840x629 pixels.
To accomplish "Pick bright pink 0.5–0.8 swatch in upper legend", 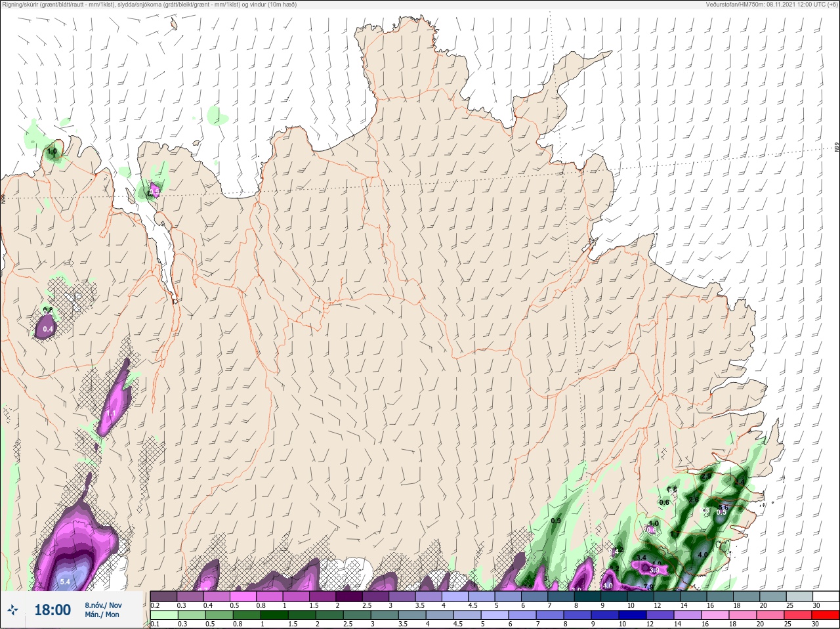I will pos(243,596).
